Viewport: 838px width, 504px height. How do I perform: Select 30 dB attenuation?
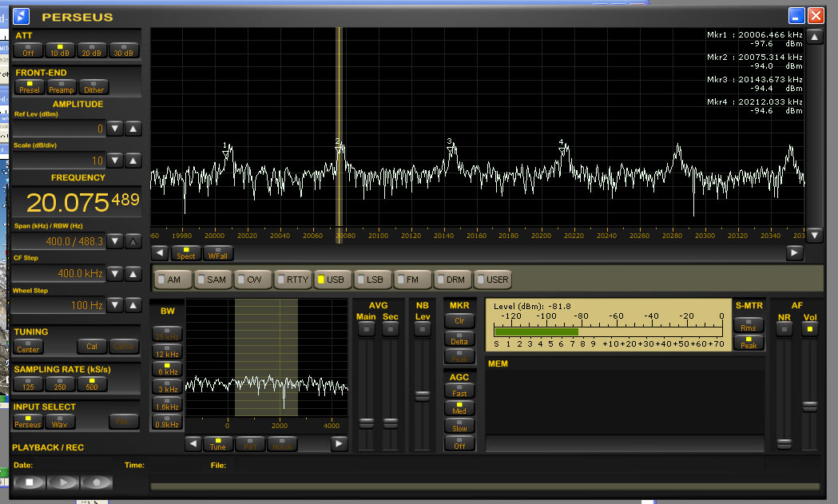(124, 51)
